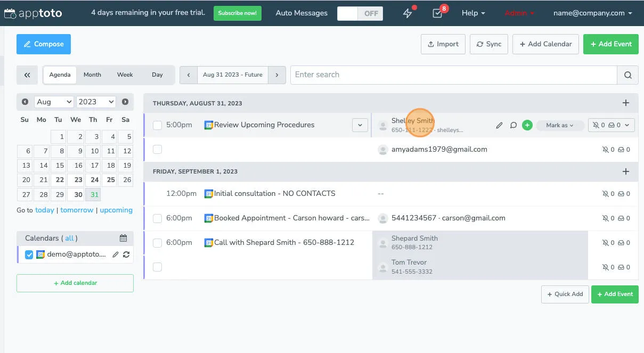Click the Subscribe now button
The height and width of the screenshot is (353, 644).
coord(237,13)
